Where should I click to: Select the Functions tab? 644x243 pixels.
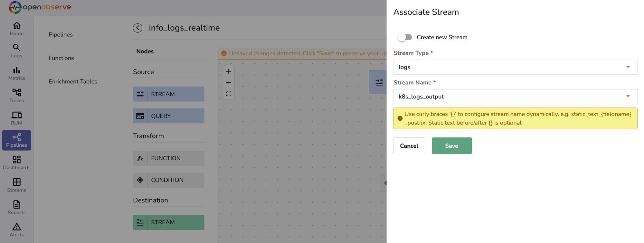pyautogui.click(x=61, y=58)
